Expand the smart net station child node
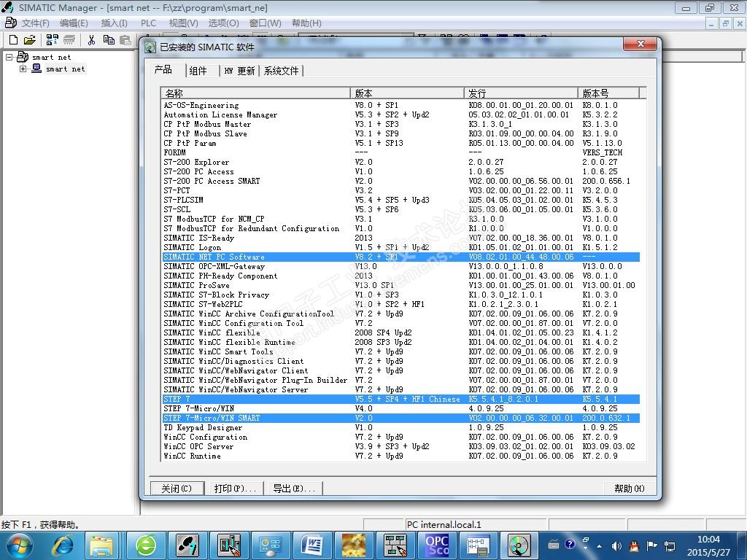 (23, 69)
